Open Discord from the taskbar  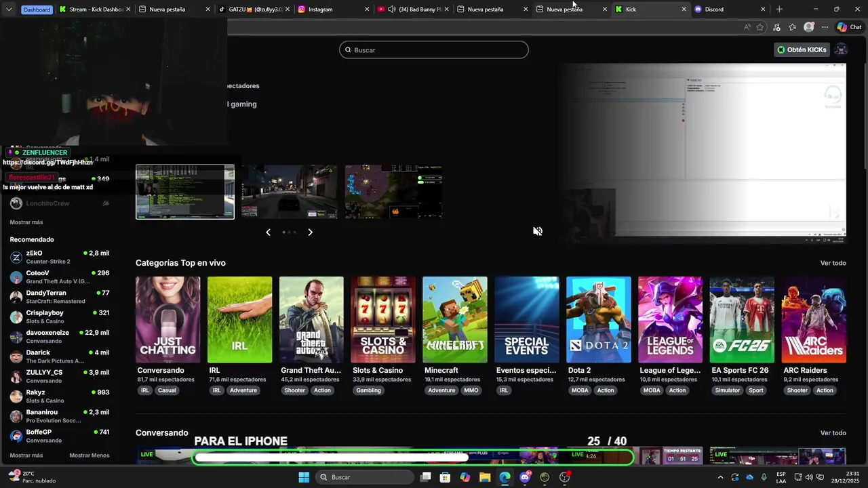[525, 477]
